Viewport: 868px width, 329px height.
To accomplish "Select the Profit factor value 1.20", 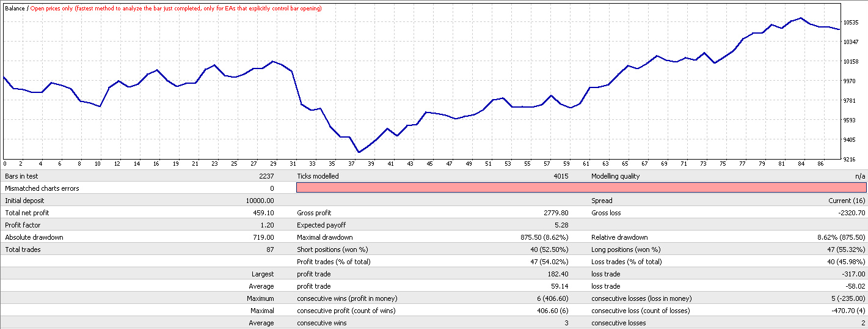I will pyautogui.click(x=268, y=225).
